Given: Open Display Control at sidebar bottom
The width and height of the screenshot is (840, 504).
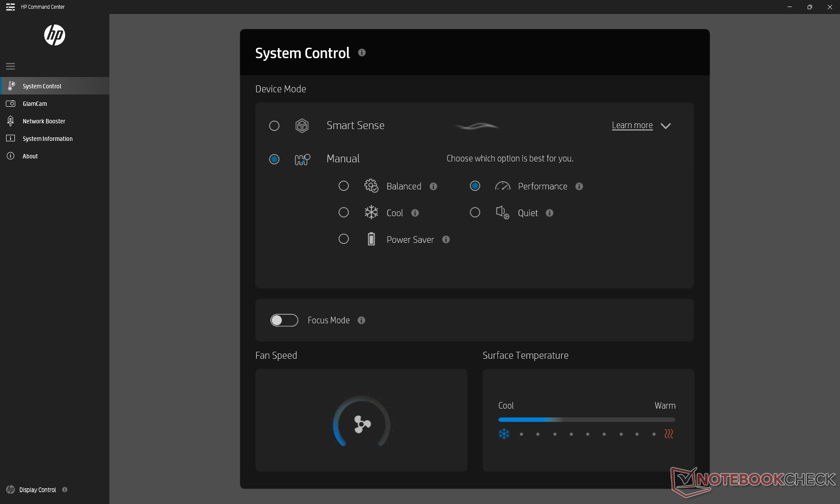Looking at the screenshot, I should 38,490.
